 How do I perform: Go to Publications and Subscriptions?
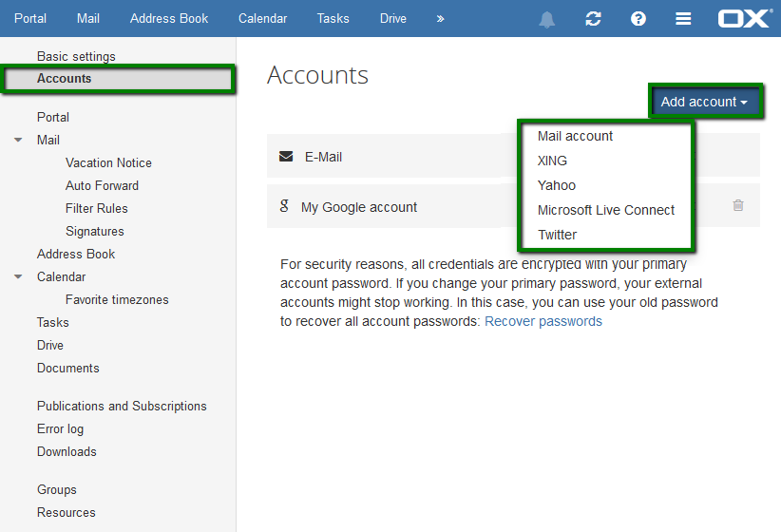pyautogui.click(x=122, y=406)
